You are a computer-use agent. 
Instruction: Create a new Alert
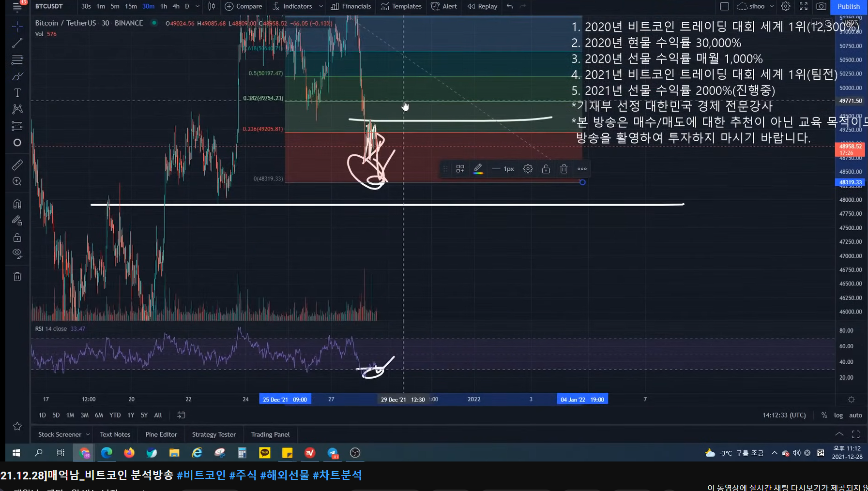point(444,6)
